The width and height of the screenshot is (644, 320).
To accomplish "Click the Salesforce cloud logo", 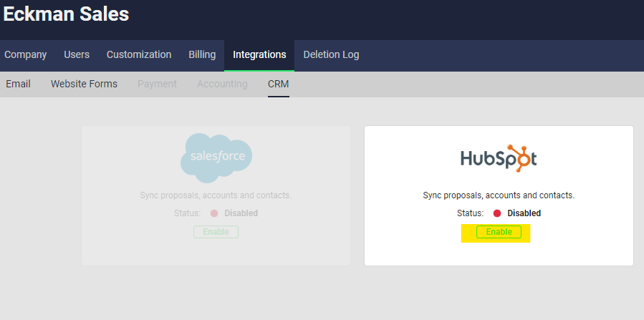I will click(216, 158).
